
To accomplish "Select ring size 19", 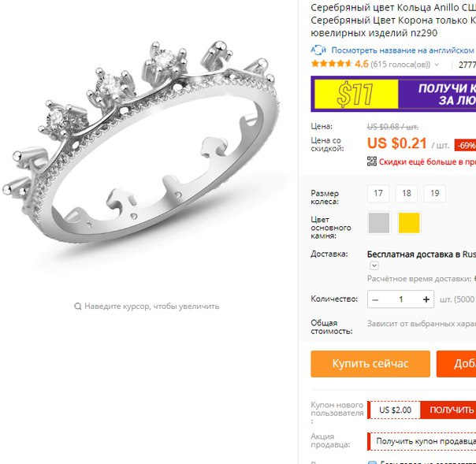I will [435, 193].
